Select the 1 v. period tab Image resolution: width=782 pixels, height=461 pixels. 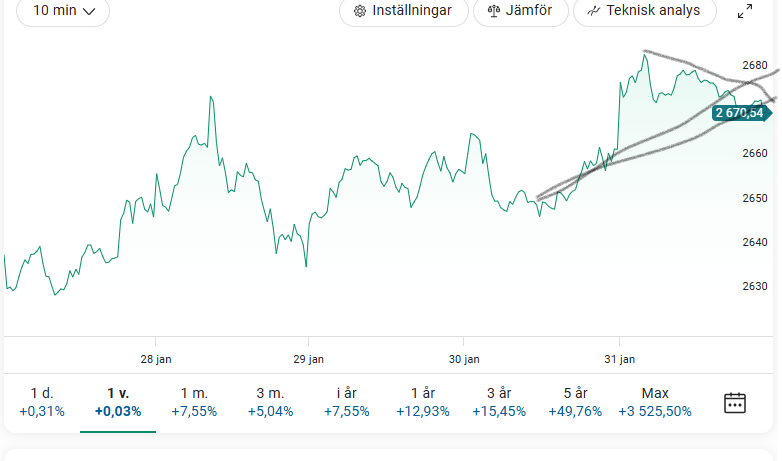tap(118, 402)
